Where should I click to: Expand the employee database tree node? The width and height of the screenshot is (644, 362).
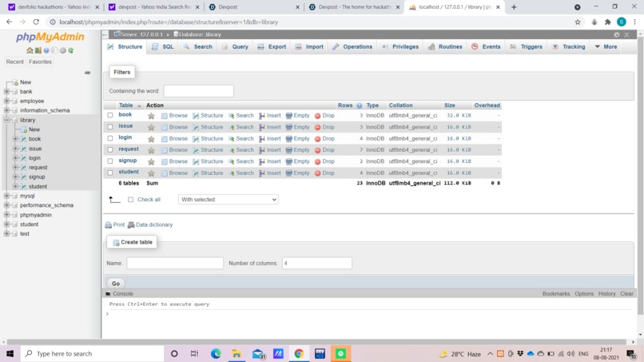click(x=6, y=101)
